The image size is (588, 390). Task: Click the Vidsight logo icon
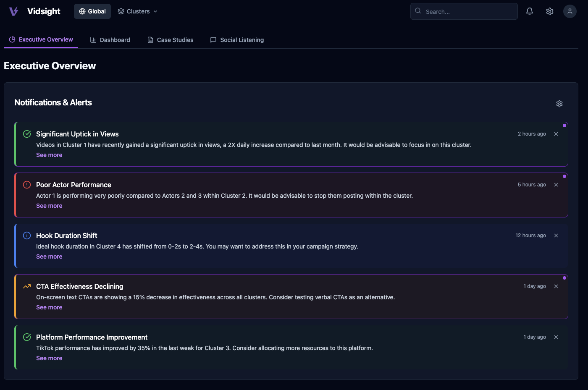[x=14, y=11]
